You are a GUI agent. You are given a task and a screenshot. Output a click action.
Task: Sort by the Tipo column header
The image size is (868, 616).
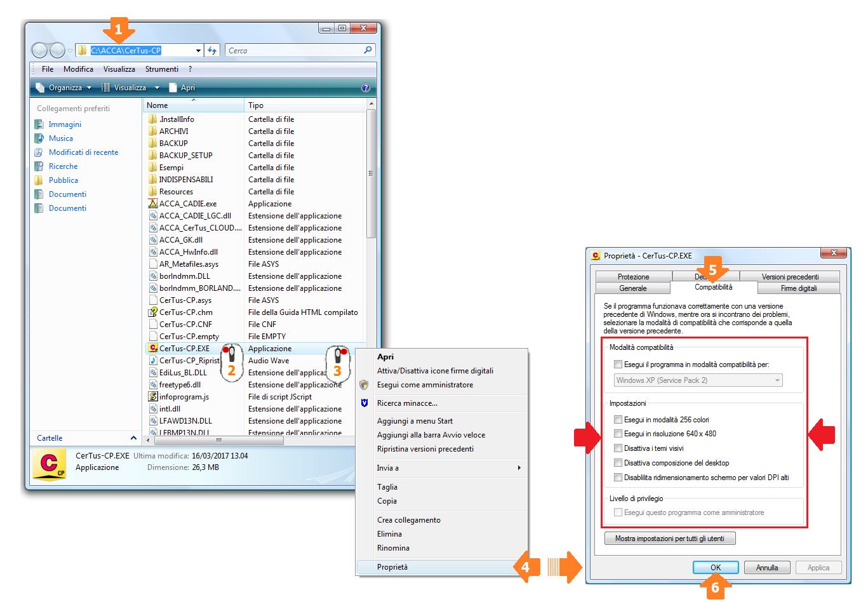coord(305,105)
